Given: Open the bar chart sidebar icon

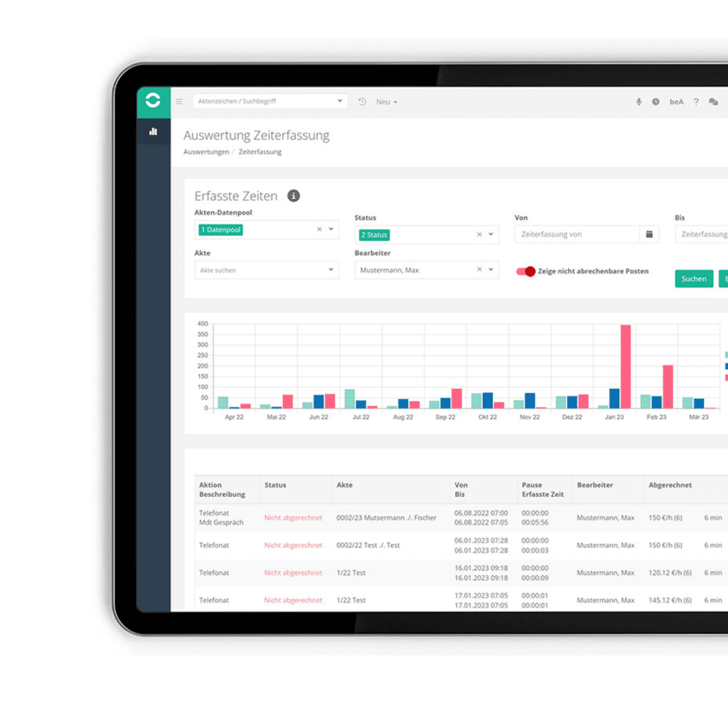Looking at the screenshot, I should click(154, 132).
